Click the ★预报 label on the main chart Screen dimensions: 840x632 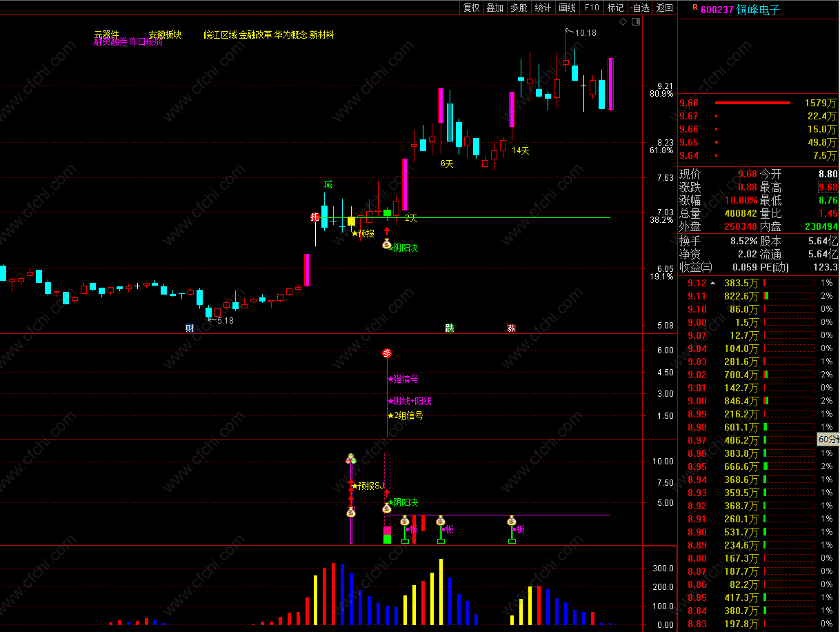[363, 233]
